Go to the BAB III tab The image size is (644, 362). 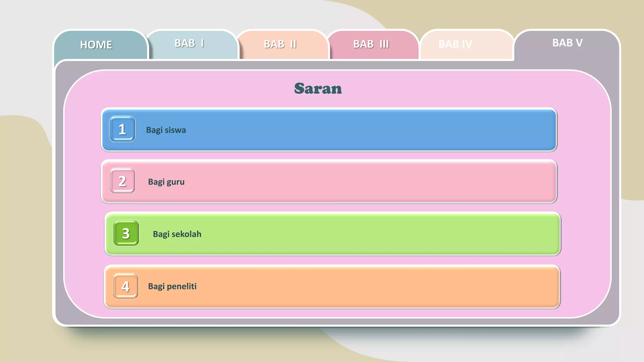pos(371,44)
